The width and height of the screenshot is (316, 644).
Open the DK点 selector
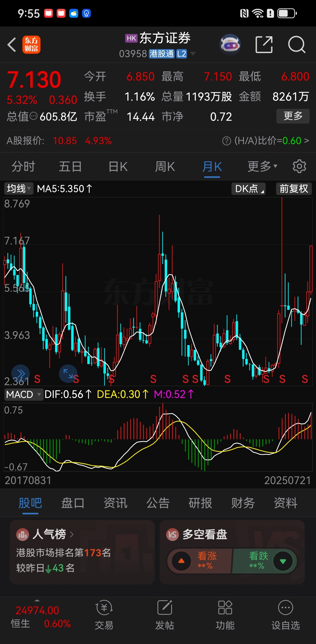pos(249,189)
